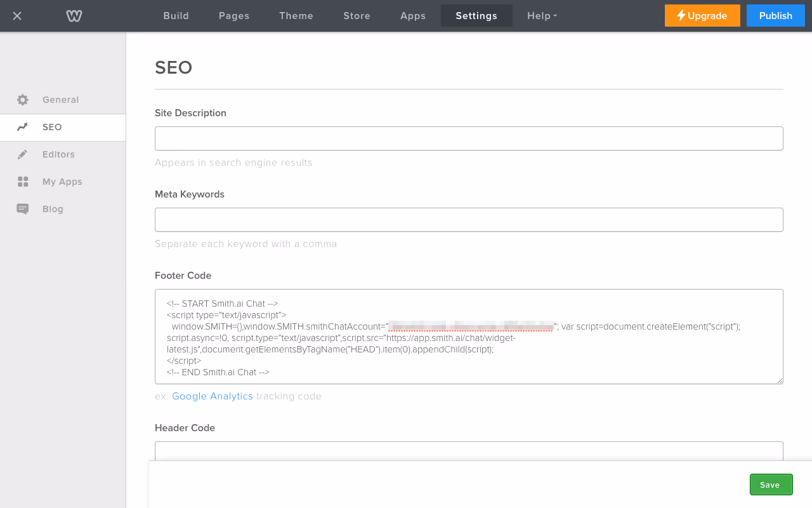Open Blog settings in the sidebar
The width and height of the screenshot is (812, 508).
(63, 209)
